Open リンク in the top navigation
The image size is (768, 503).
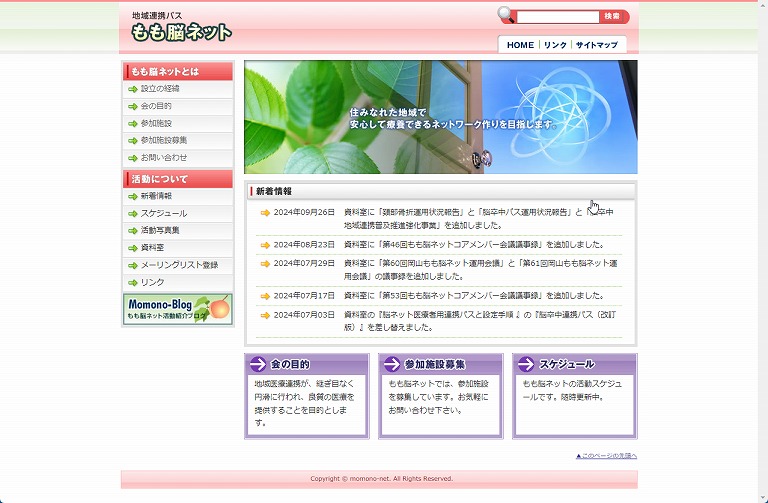pyautogui.click(x=555, y=45)
